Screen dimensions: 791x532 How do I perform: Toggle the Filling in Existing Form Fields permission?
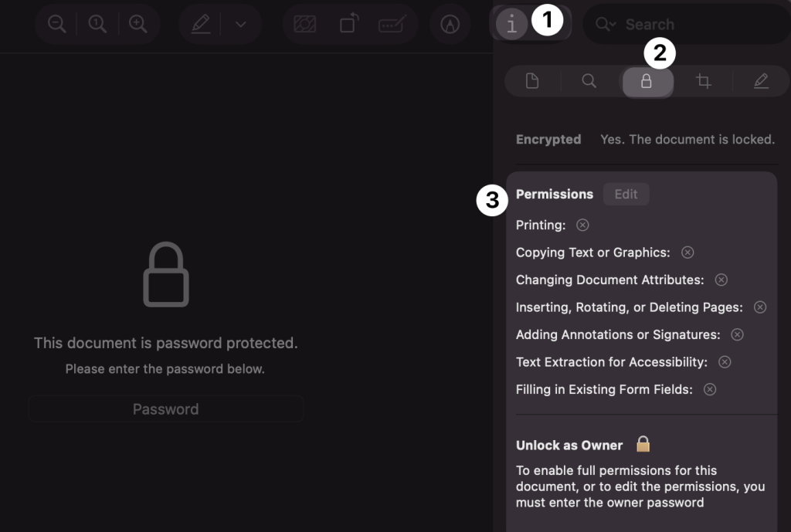(x=709, y=389)
